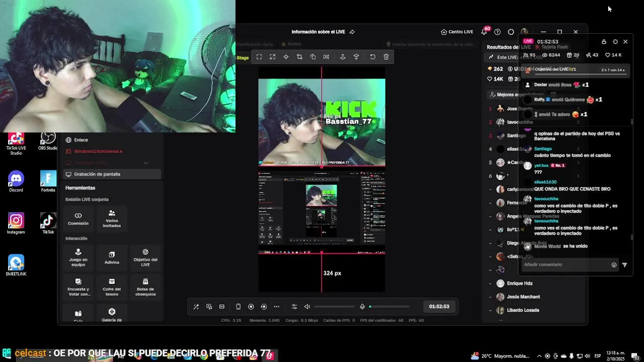Mute the microphone icon

point(362,307)
